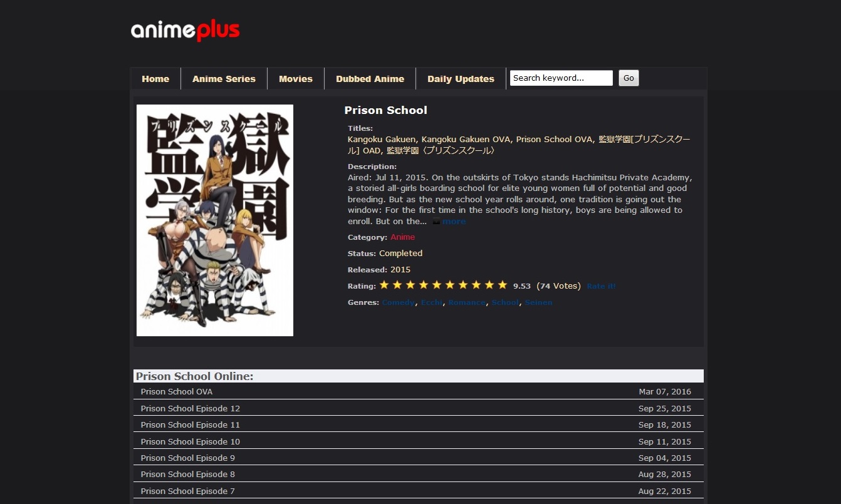Click the date 'Aug 22, 2015'

tap(665, 491)
